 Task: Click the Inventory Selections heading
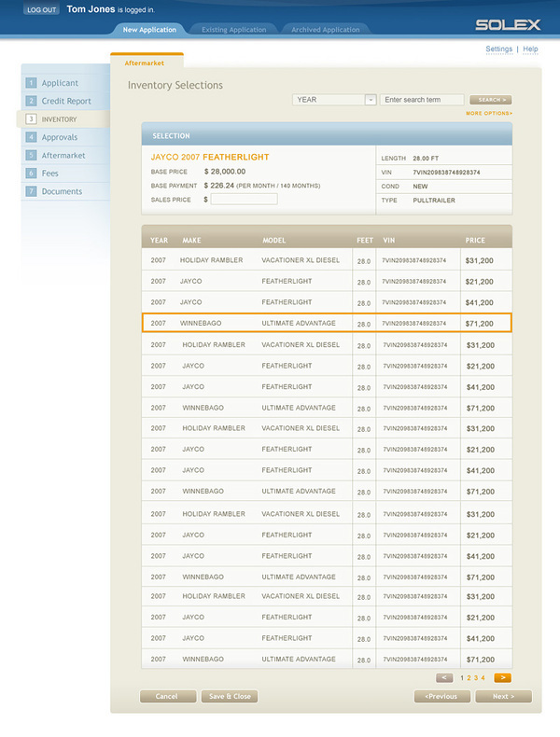(x=175, y=85)
